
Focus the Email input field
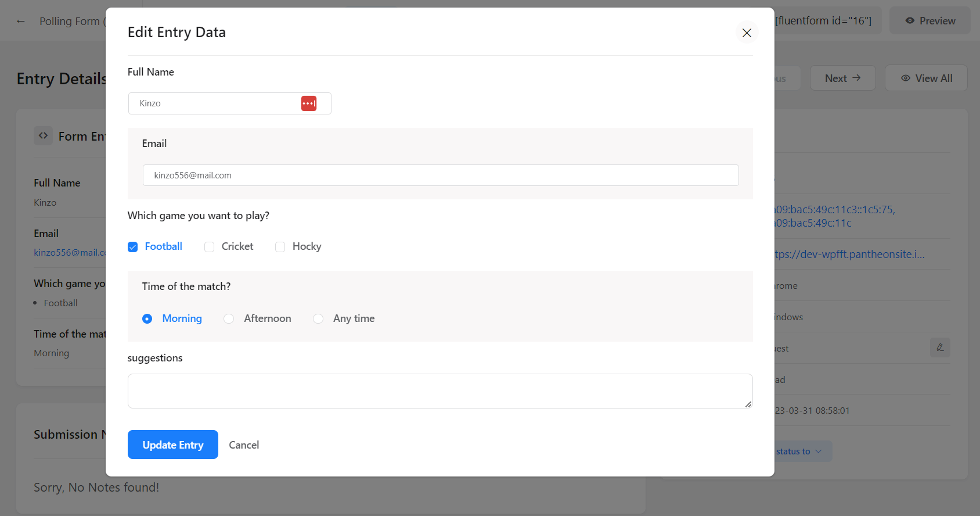pyautogui.click(x=440, y=175)
